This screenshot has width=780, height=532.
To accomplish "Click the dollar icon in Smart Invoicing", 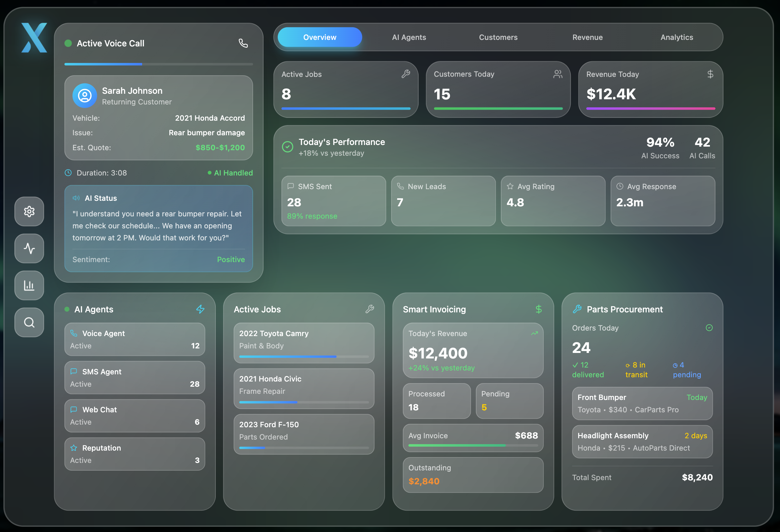I will 538,309.
